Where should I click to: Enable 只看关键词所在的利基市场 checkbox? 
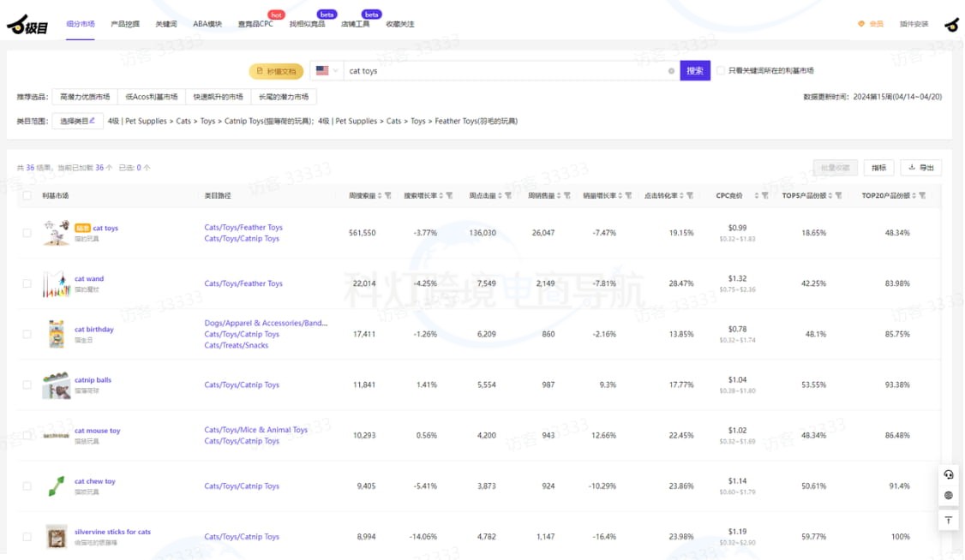[721, 71]
